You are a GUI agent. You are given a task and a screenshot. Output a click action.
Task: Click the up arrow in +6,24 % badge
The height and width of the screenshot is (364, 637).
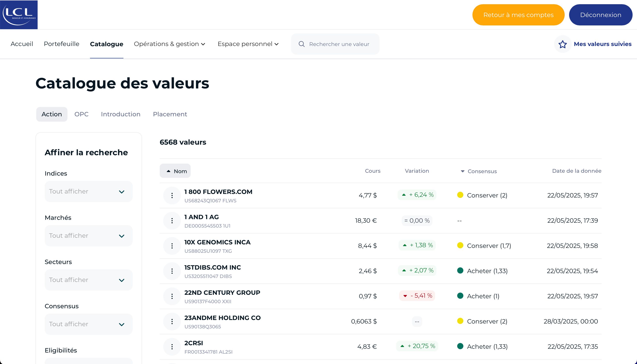(404, 195)
